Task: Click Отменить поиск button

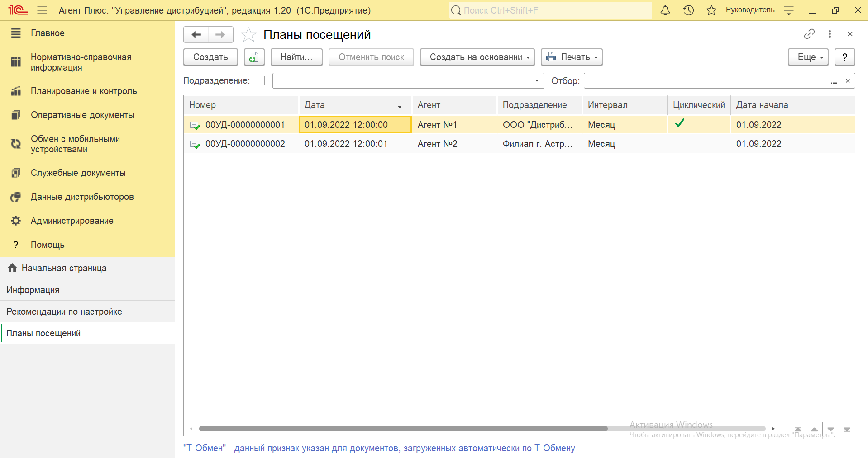Action: point(371,57)
